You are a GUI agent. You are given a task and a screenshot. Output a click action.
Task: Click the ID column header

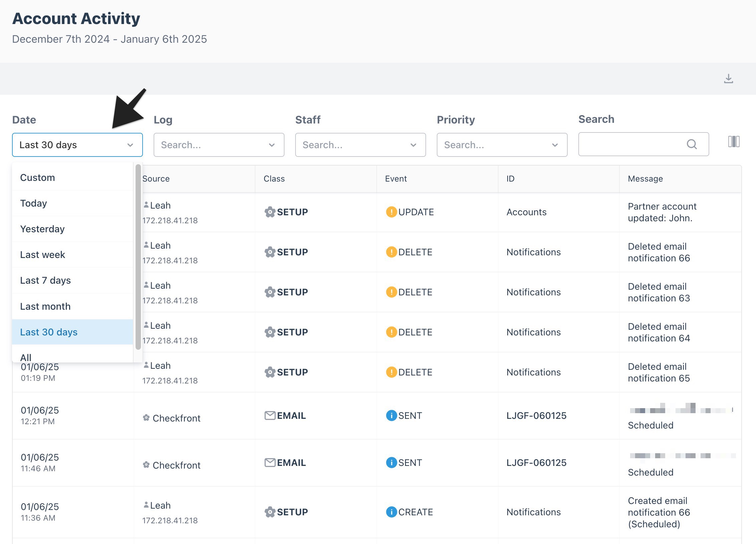[x=510, y=179]
